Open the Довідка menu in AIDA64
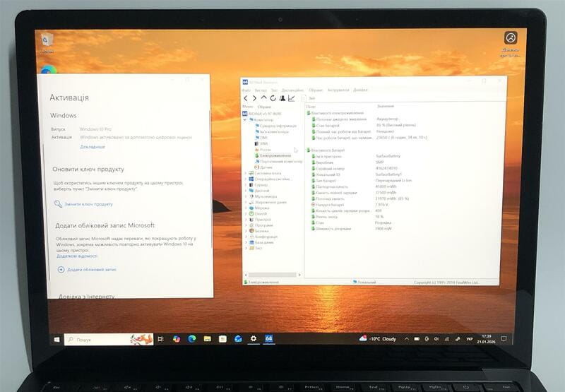The height and width of the screenshot is (392, 565). click(x=360, y=90)
